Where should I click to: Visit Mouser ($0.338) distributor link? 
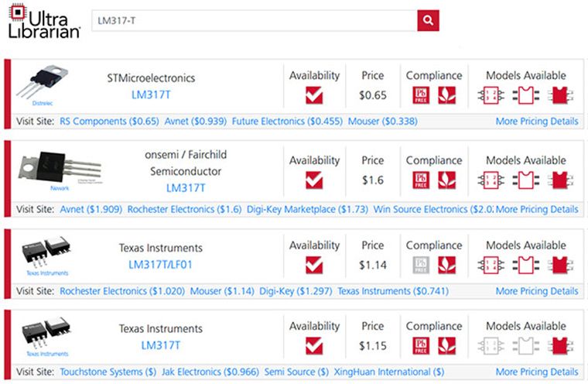click(x=382, y=122)
